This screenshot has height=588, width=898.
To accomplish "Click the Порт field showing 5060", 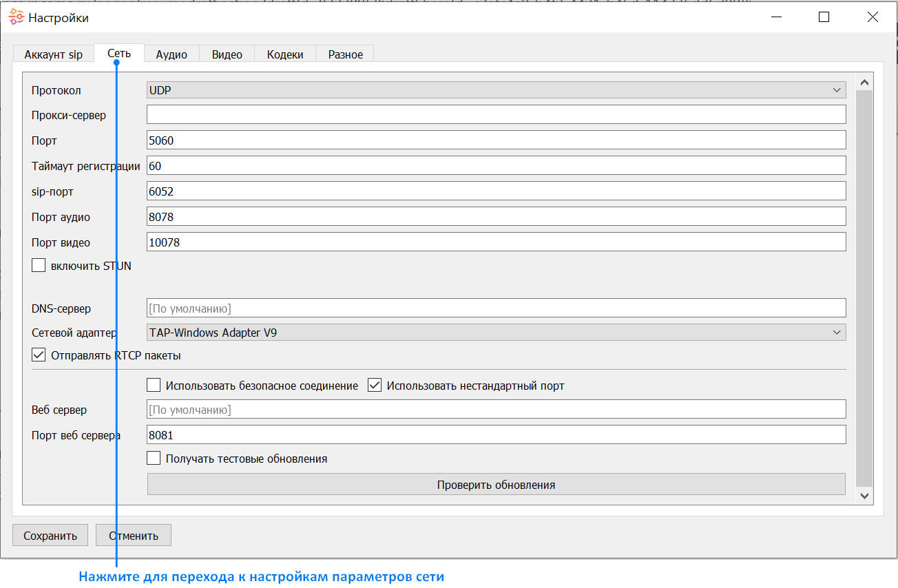I will coord(497,140).
